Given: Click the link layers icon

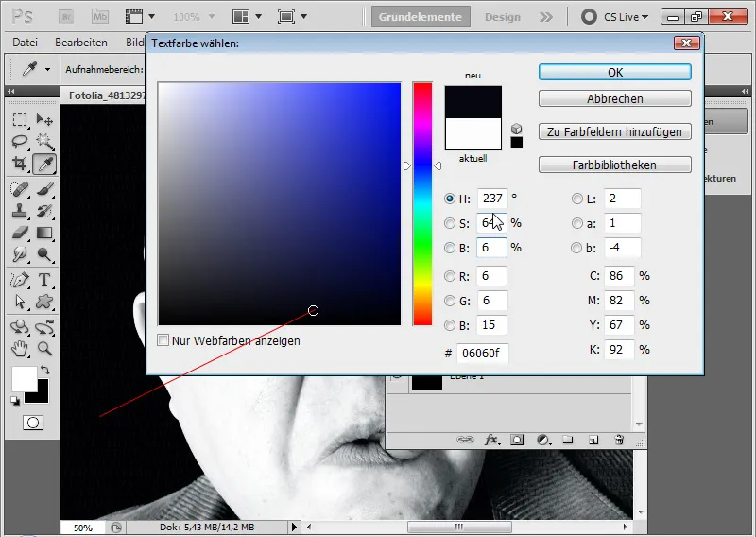Looking at the screenshot, I should (465, 440).
